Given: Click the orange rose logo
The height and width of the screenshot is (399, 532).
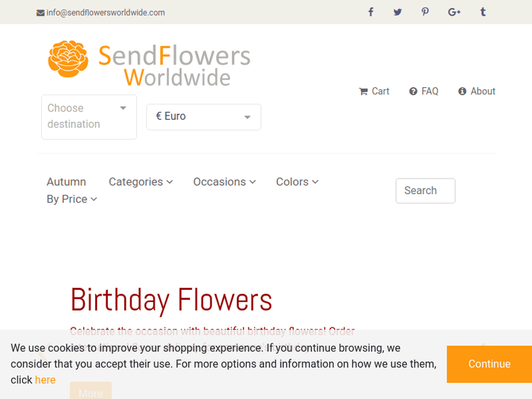Looking at the screenshot, I should tap(68, 59).
